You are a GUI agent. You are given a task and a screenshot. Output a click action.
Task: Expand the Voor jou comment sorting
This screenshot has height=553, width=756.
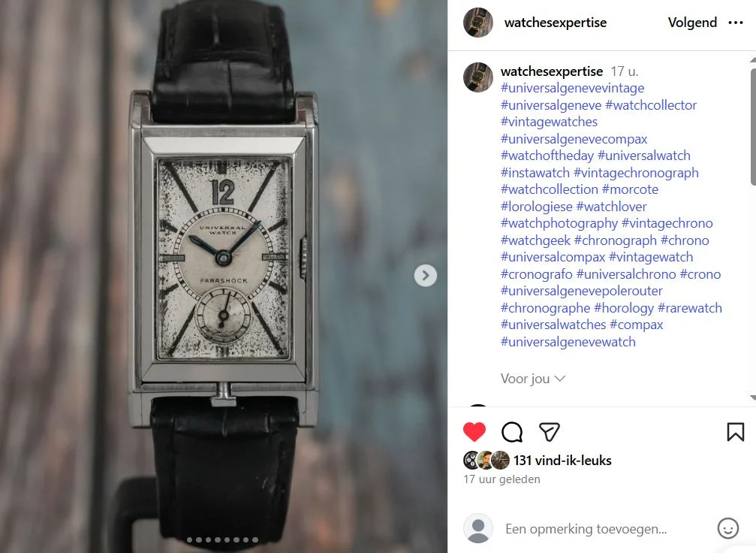pyautogui.click(x=532, y=379)
